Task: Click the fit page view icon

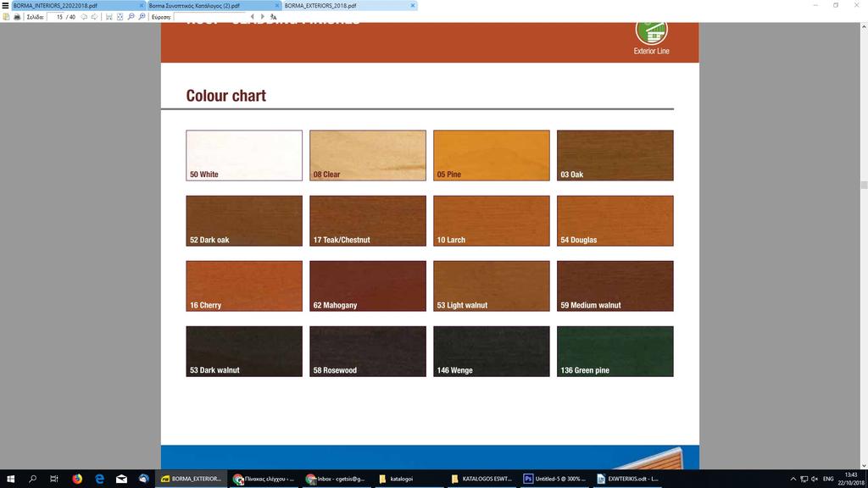Action: pos(120,17)
